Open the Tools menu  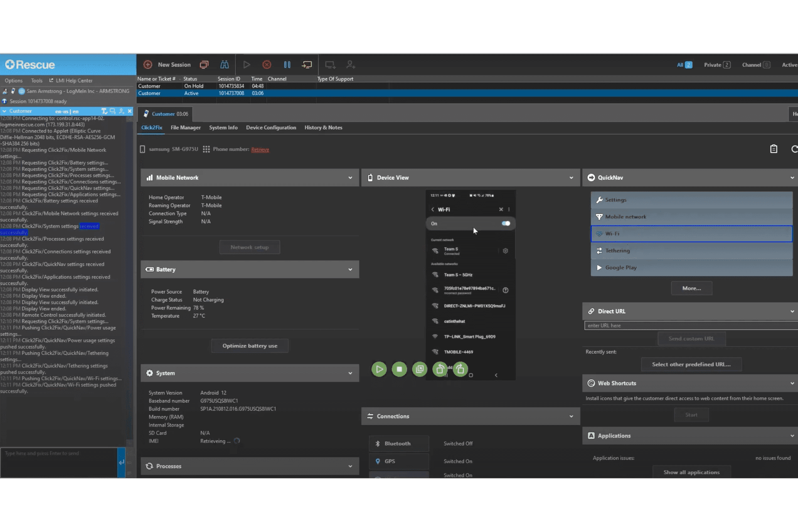[x=37, y=81]
